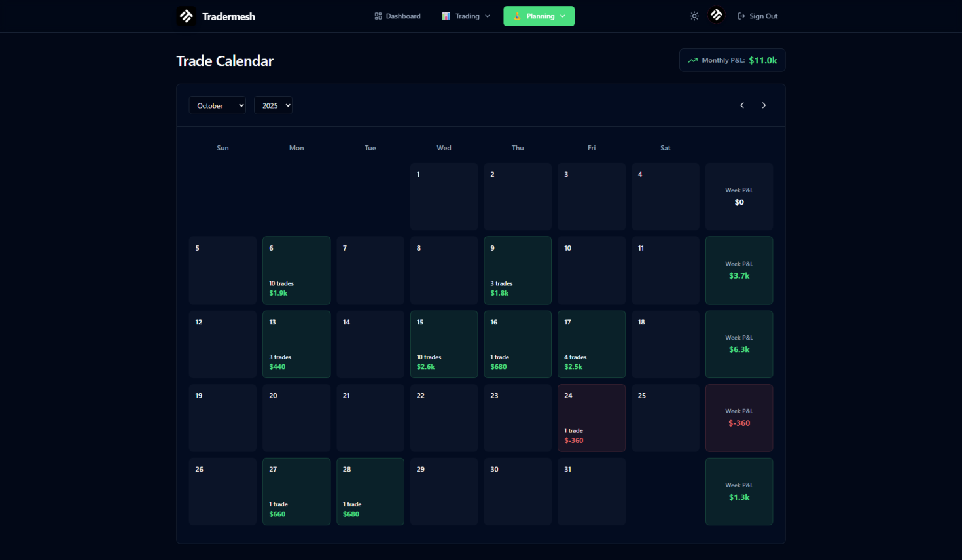The width and height of the screenshot is (962, 560).
Task: Go to the previous month with left chevron
Action: click(x=742, y=105)
